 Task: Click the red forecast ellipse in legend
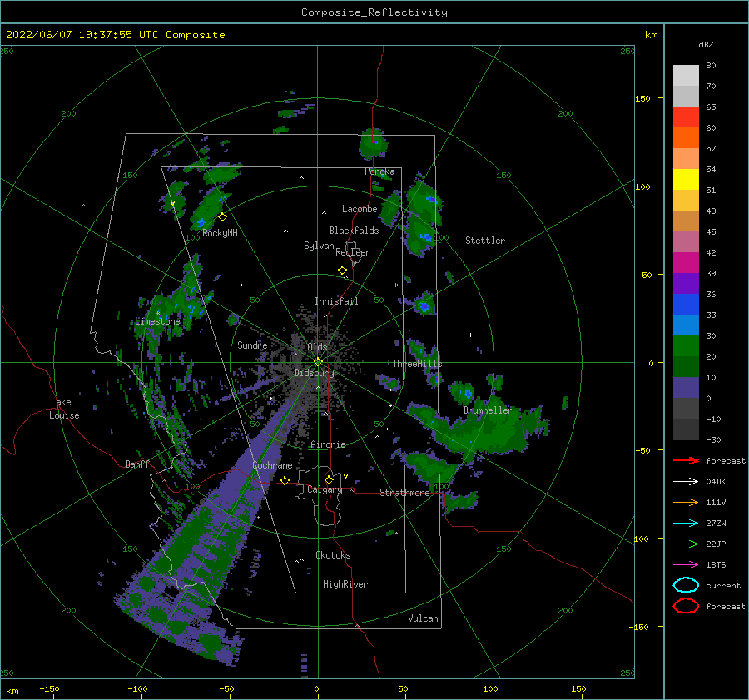pos(686,606)
